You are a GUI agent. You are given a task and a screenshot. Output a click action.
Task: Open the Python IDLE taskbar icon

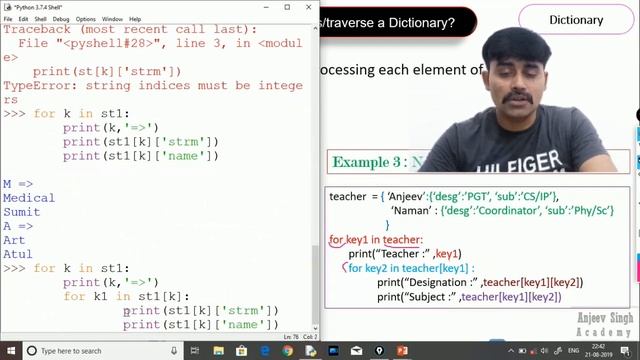click(x=311, y=351)
